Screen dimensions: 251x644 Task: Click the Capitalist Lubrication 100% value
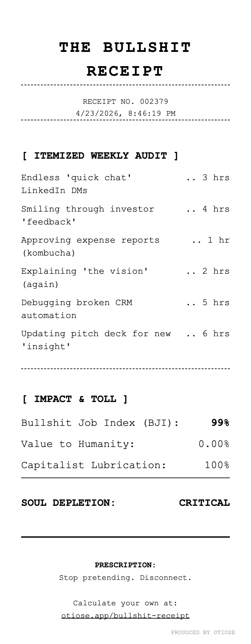[217, 465]
